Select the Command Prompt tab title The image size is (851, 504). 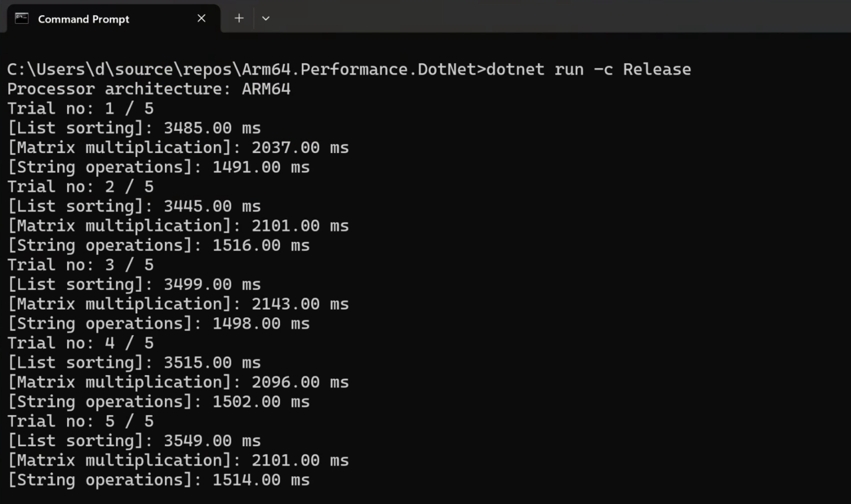coord(83,19)
